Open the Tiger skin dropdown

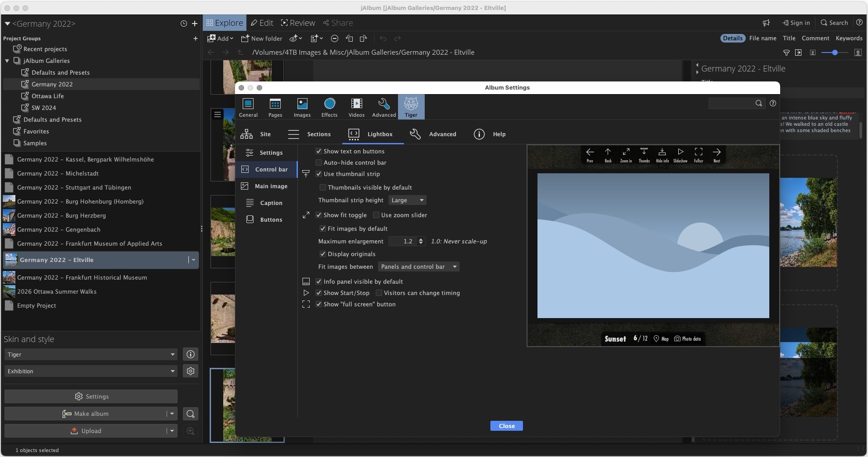[x=91, y=354]
